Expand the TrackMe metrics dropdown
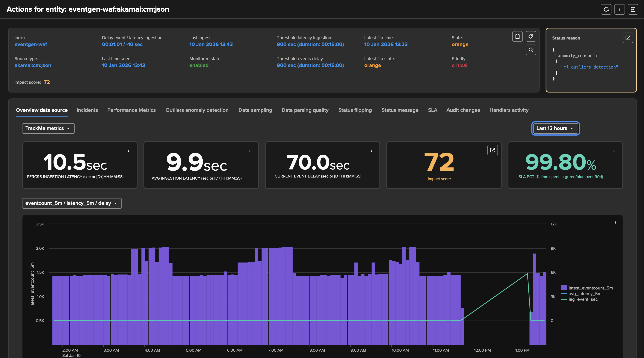This screenshot has height=358, width=644. point(48,128)
